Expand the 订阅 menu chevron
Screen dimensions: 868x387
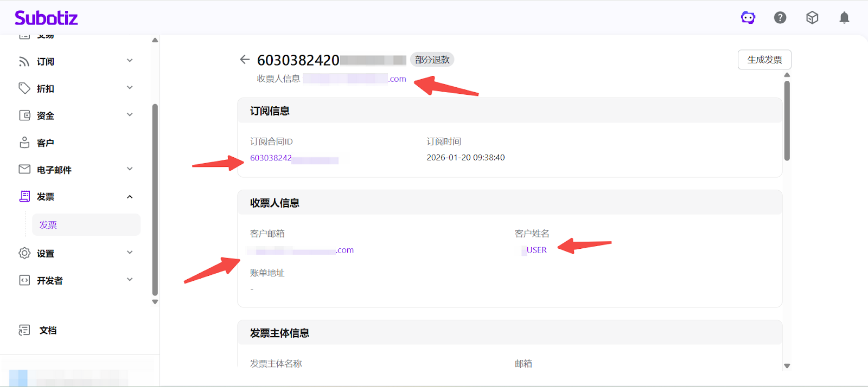[x=130, y=61]
